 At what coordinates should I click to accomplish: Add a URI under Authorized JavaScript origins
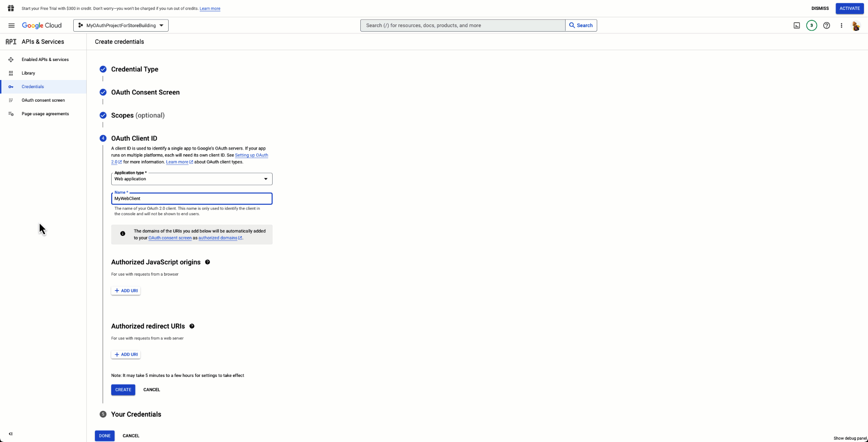pos(126,291)
